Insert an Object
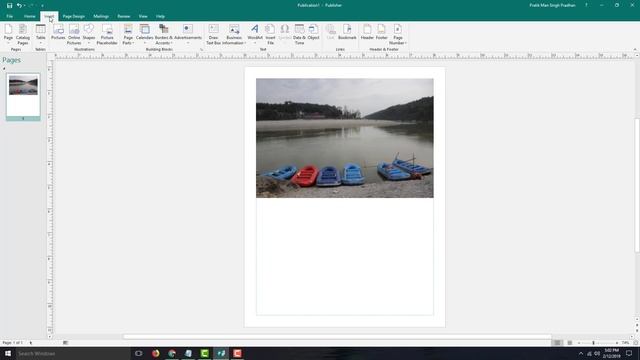Viewport: 640px width, 360px height. [313, 32]
